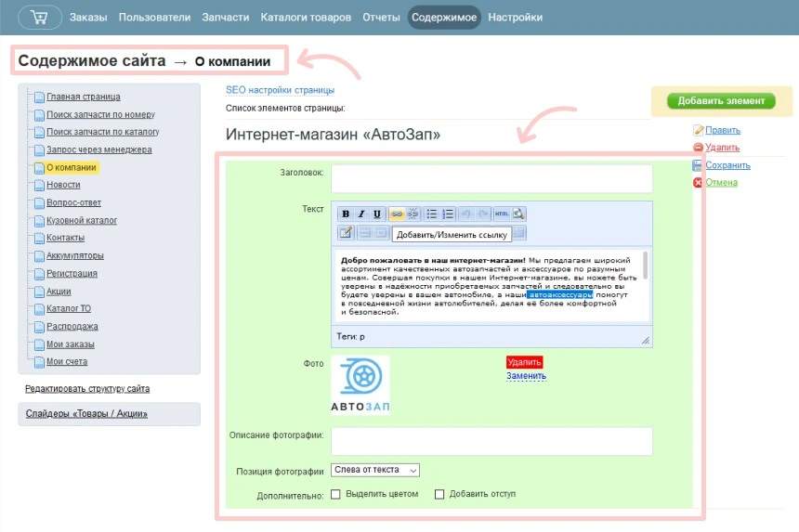Open the Отчеты menu
The width and height of the screenshot is (799, 532).
381,18
